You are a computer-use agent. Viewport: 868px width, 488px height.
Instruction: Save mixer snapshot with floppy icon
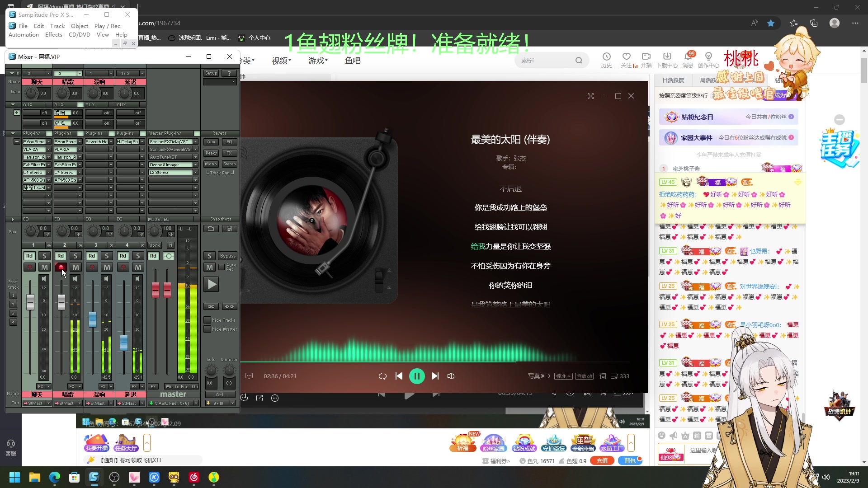coord(229,229)
